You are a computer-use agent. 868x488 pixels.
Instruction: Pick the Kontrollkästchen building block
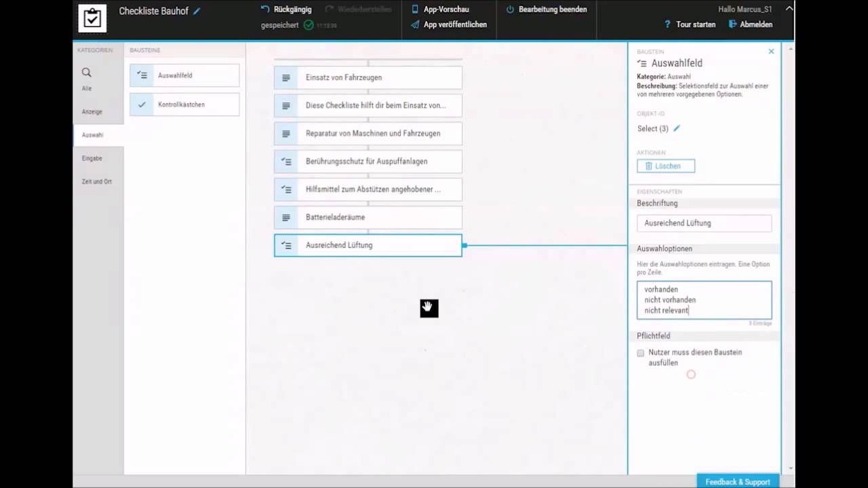[x=184, y=104]
